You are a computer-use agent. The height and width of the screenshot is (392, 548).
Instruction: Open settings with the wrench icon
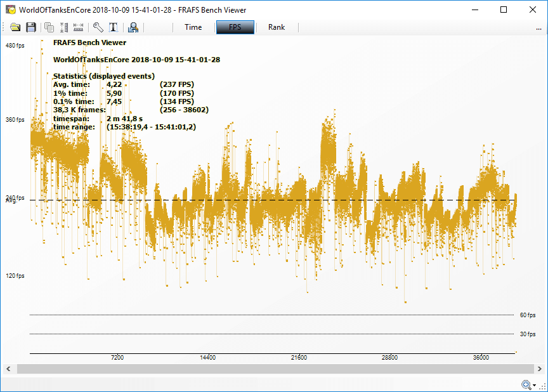pyautogui.click(x=98, y=27)
